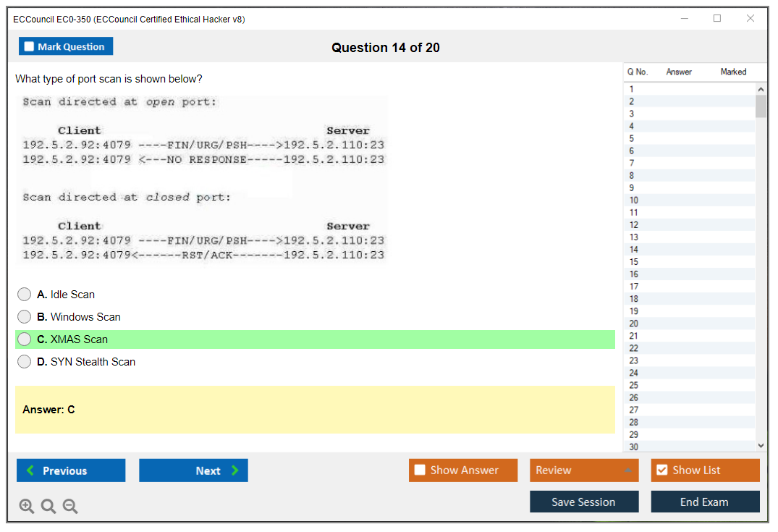Open the Review dropdown
This screenshot has width=778, height=532.
click(584, 470)
